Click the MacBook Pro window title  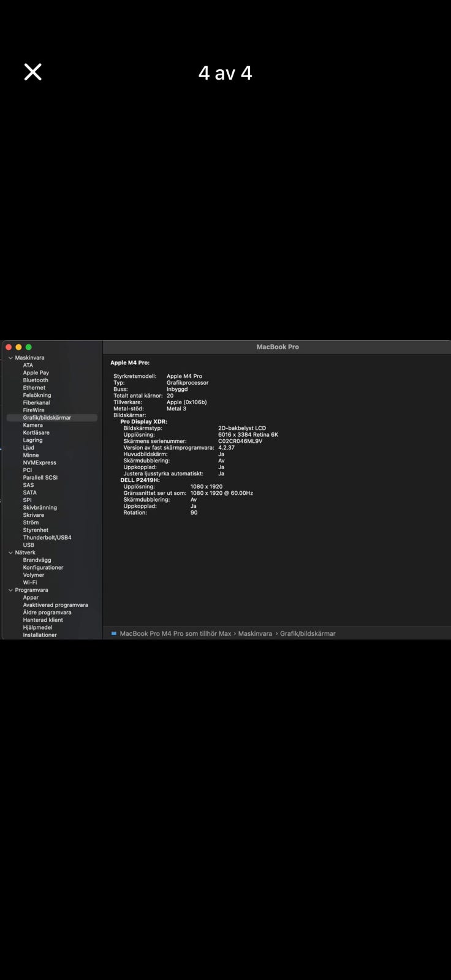coord(278,347)
